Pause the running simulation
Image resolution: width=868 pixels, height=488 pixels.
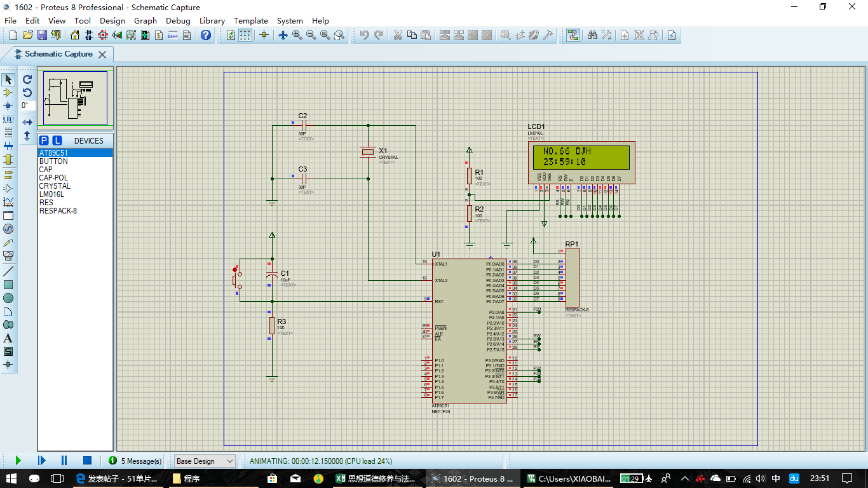point(64,461)
